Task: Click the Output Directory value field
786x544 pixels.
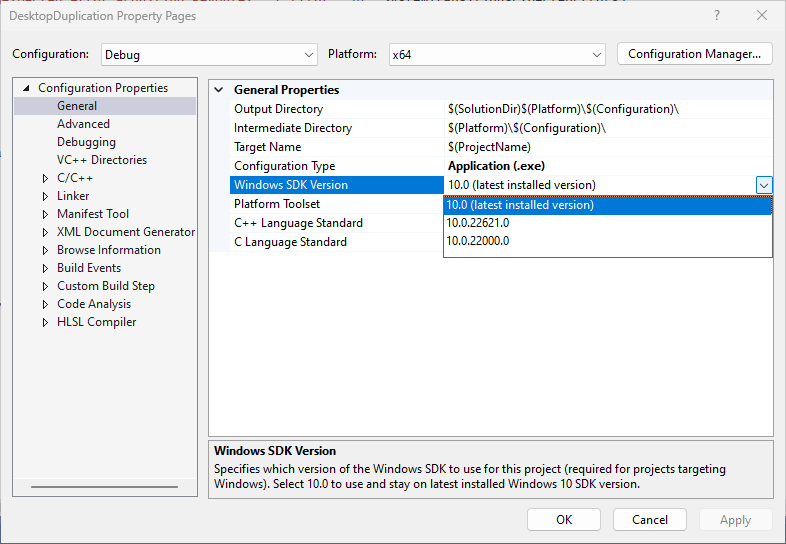Action: point(608,109)
